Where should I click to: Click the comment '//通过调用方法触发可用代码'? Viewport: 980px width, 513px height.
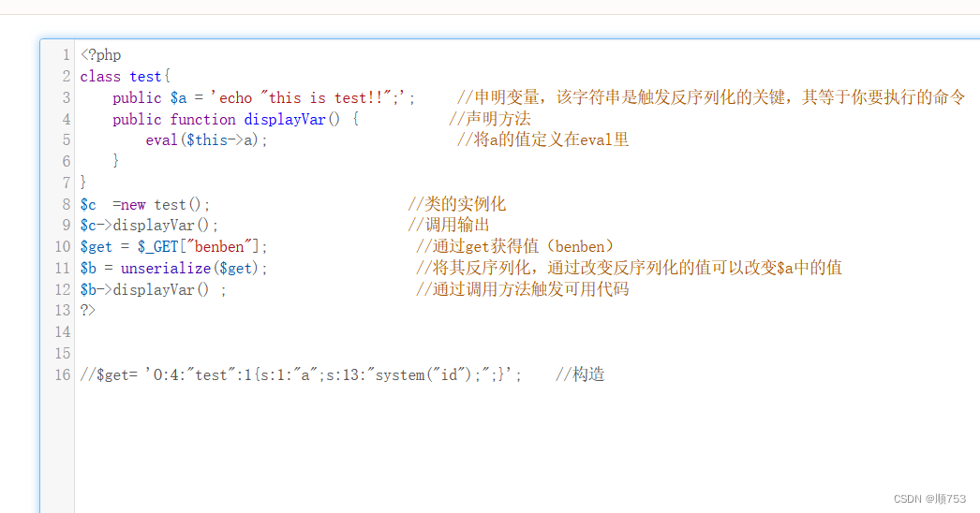coord(523,289)
